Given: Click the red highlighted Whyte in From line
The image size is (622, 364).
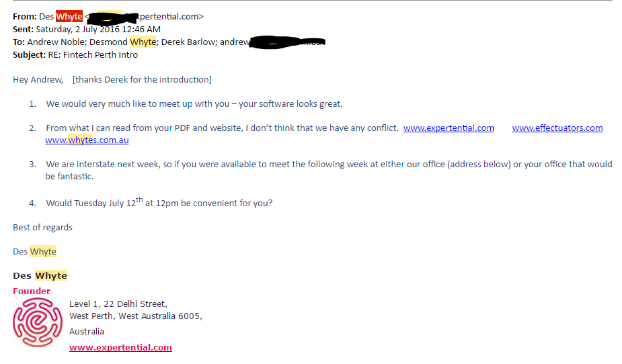Looking at the screenshot, I should [x=69, y=16].
